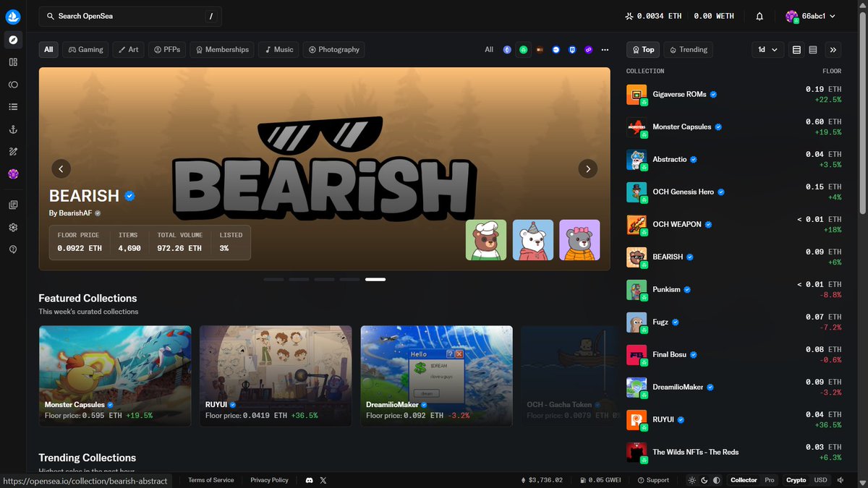
Task: Open the grid layout icon in sidebar
Action: pyautogui.click(x=13, y=62)
